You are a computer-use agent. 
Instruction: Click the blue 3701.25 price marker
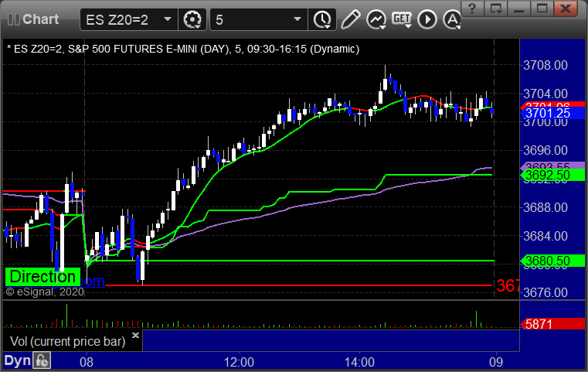click(x=552, y=114)
